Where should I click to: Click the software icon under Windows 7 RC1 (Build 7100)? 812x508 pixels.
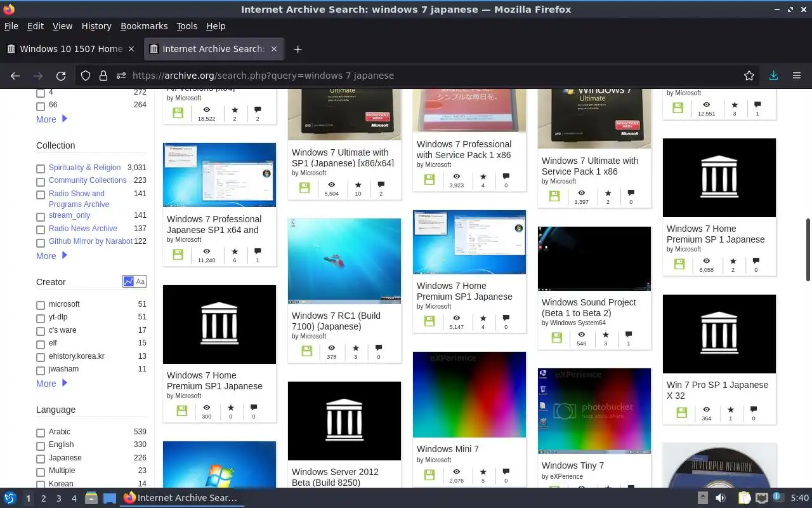(x=307, y=351)
